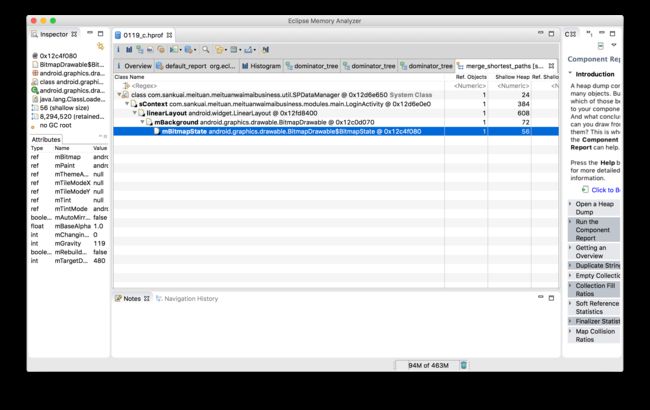The width and height of the screenshot is (650, 410).
Task: Click the 94M of 463M heap status bar
Action: pyautogui.click(x=428, y=365)
